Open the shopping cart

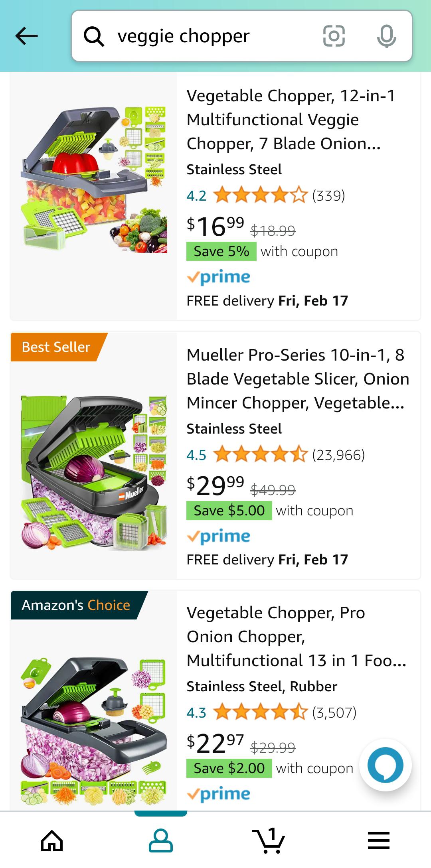click(x=269, y=840)
